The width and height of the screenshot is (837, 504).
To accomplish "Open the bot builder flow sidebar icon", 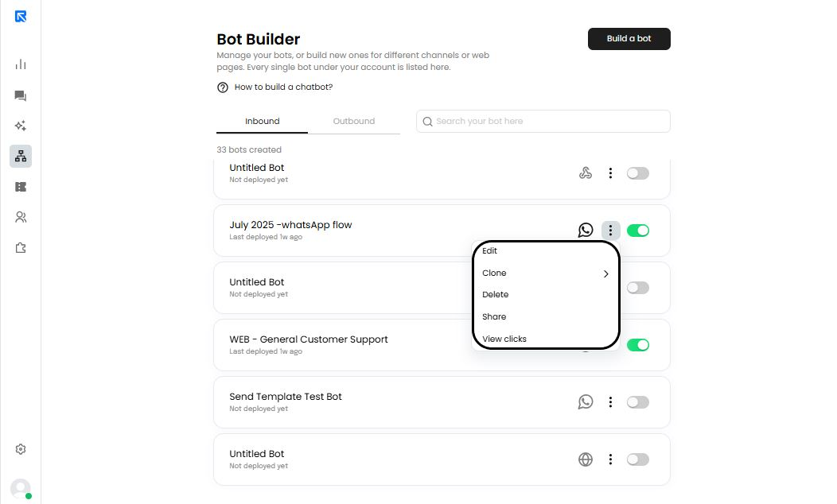I will tap(21, 156).
